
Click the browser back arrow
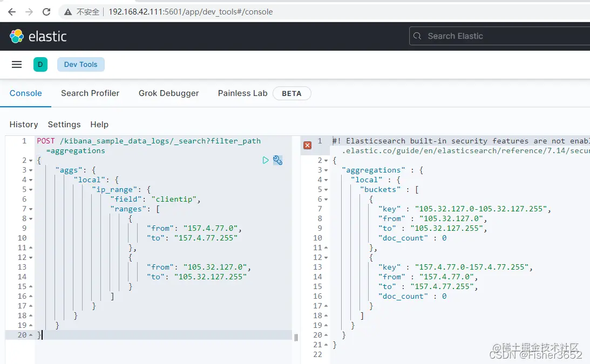(12, 12)
